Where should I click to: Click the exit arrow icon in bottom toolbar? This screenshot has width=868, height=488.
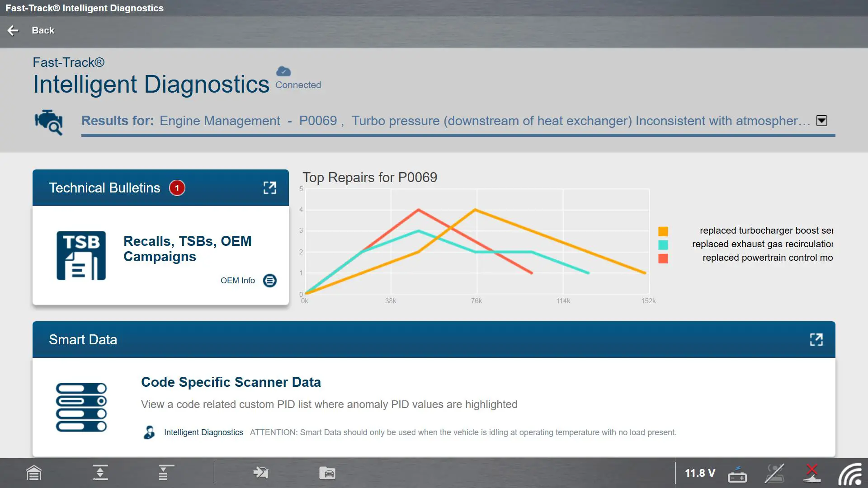[x=261, y=473]
